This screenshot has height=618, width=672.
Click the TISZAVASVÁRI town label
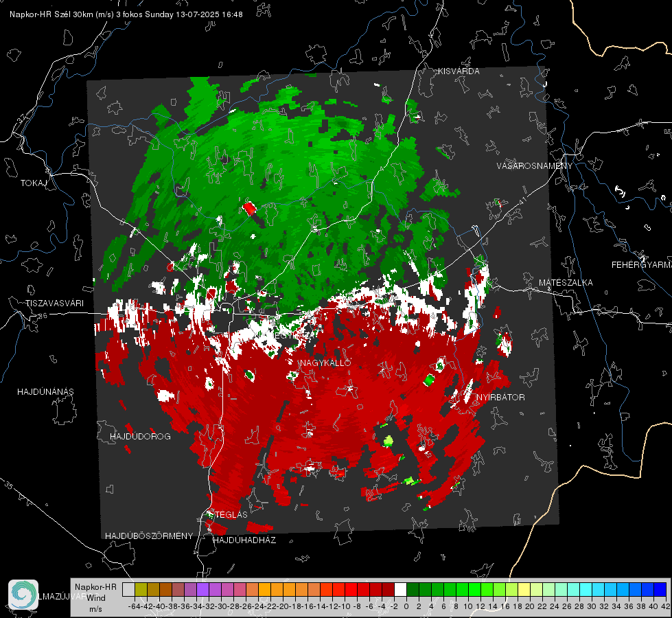coord(54,304)
